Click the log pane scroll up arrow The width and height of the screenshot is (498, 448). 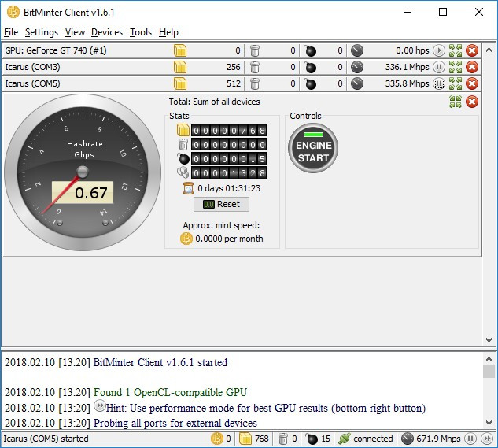click(x=489, y=359)
